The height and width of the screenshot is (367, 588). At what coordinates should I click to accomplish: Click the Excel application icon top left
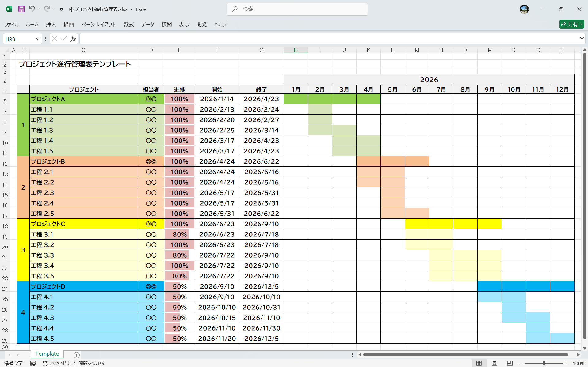click(x=9, y=9)
